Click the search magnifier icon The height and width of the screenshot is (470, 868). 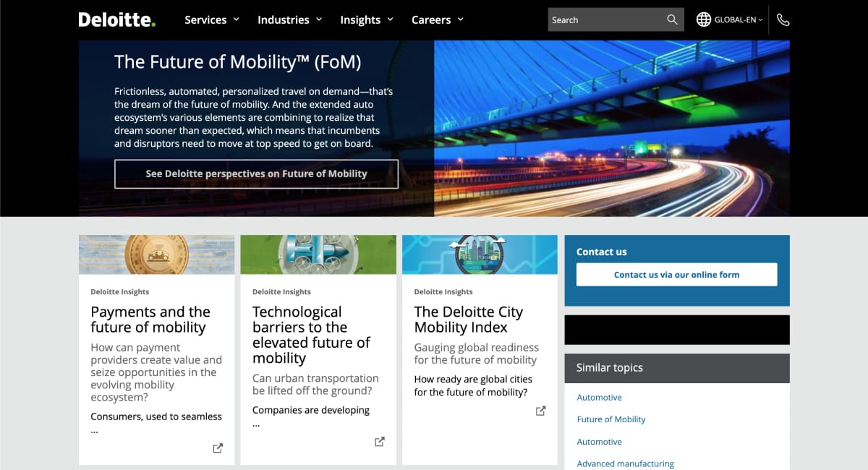pyautogui.click(x=672, y=20)
